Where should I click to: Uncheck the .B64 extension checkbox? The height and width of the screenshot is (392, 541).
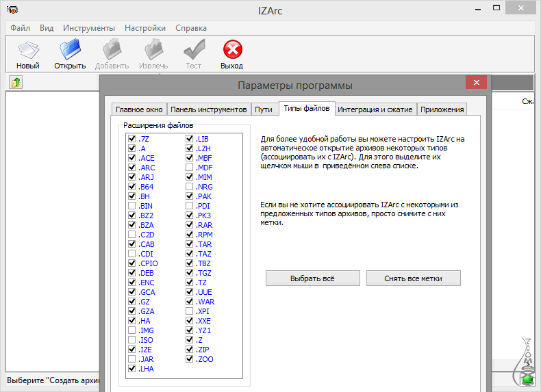click(131, 187)
